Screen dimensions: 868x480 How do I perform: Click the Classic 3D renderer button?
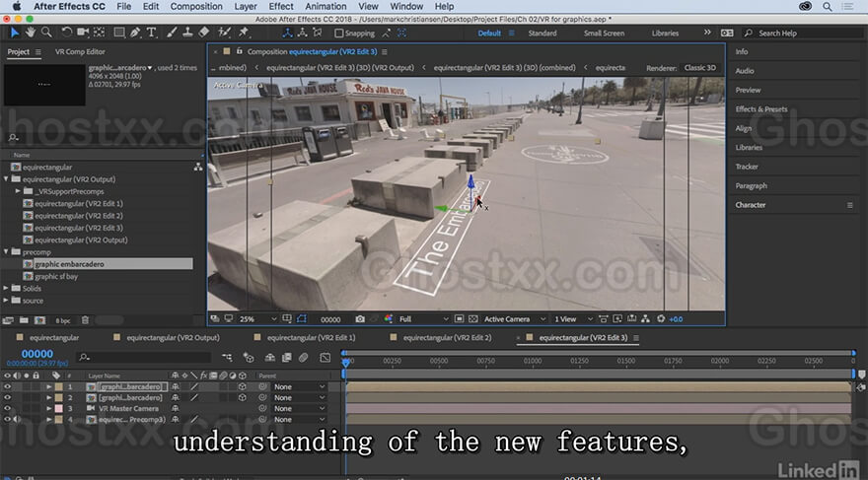tap(699, 67)
